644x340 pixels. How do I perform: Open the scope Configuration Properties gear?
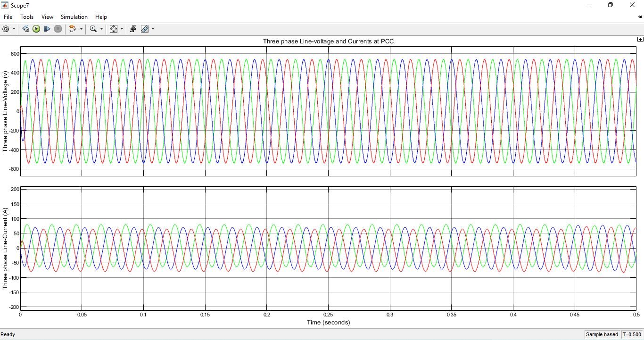tap(6, 29)
